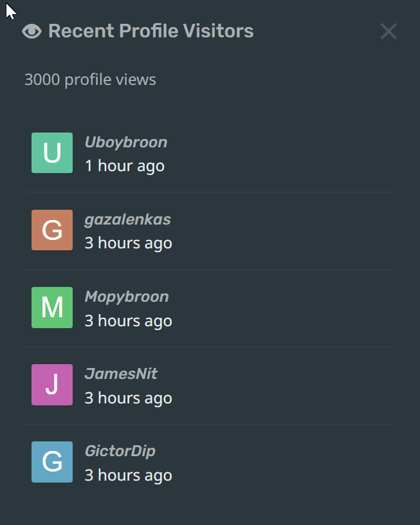Click Mopybroon's green avatar

click(x=52, y=308)
